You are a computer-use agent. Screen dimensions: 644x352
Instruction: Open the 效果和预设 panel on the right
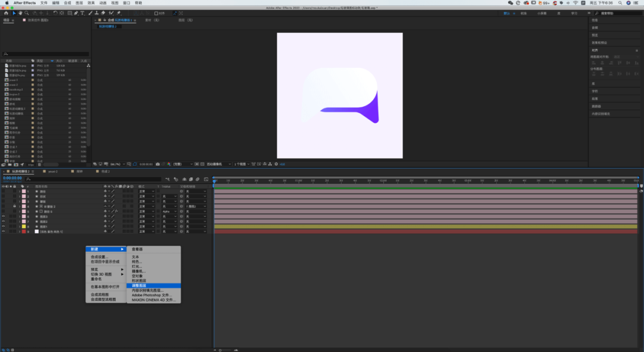[599, 43]
